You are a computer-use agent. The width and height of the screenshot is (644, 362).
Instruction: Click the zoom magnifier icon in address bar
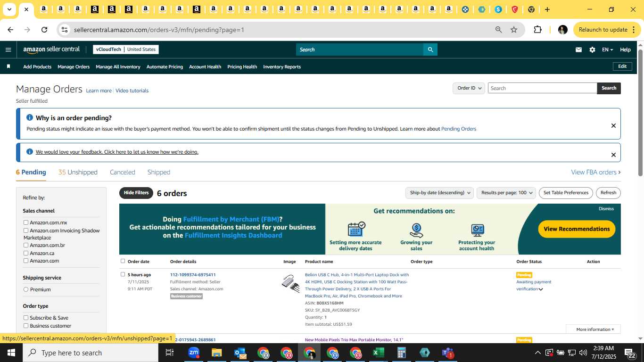click(x=498, y=30)
